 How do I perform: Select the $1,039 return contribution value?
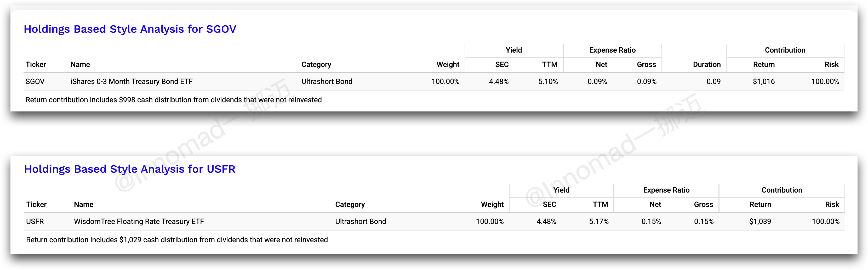tap(760, 221)
